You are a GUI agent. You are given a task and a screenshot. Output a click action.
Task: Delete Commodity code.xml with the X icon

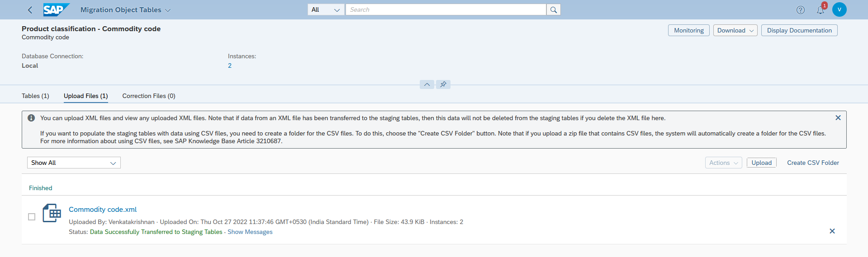pos(832,231)
